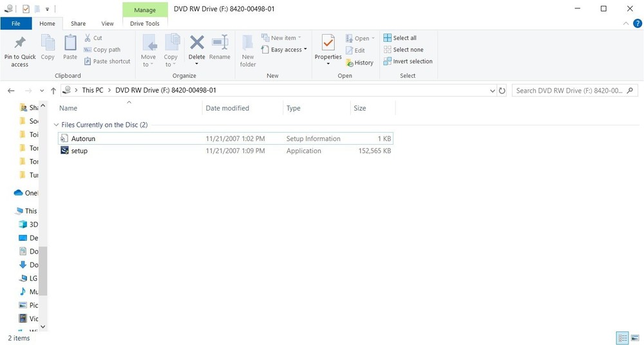Click Invert selection in ribbon
644x345 pixels.
point(408,61)
